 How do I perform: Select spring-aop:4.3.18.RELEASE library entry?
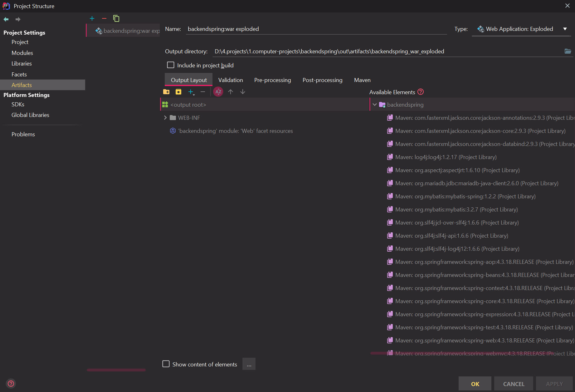tap(480, 262)
